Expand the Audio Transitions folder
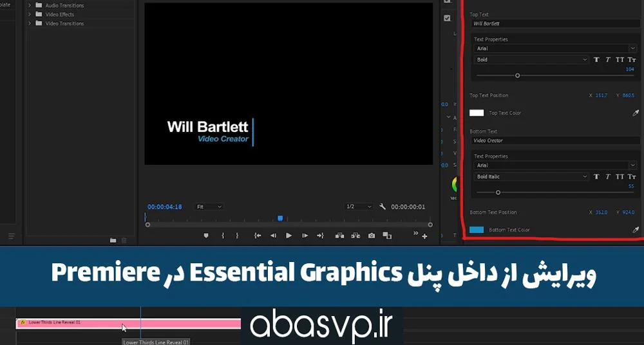The image size is (644, 345). click(x=30, y=5)
